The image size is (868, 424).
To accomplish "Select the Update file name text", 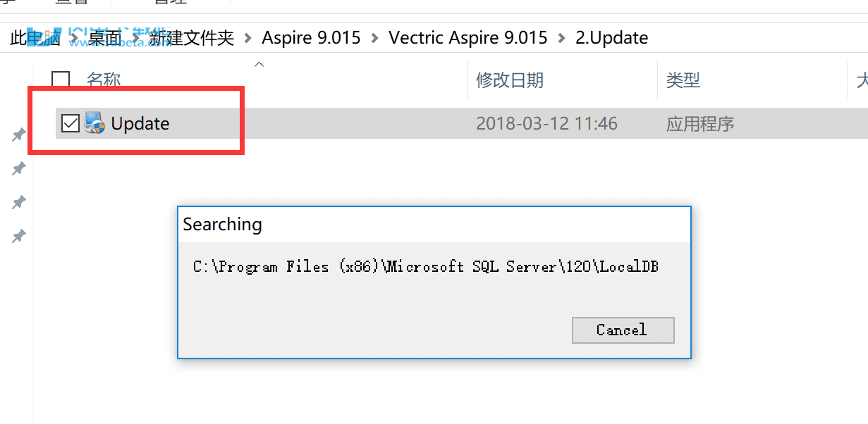I will 140,123.
